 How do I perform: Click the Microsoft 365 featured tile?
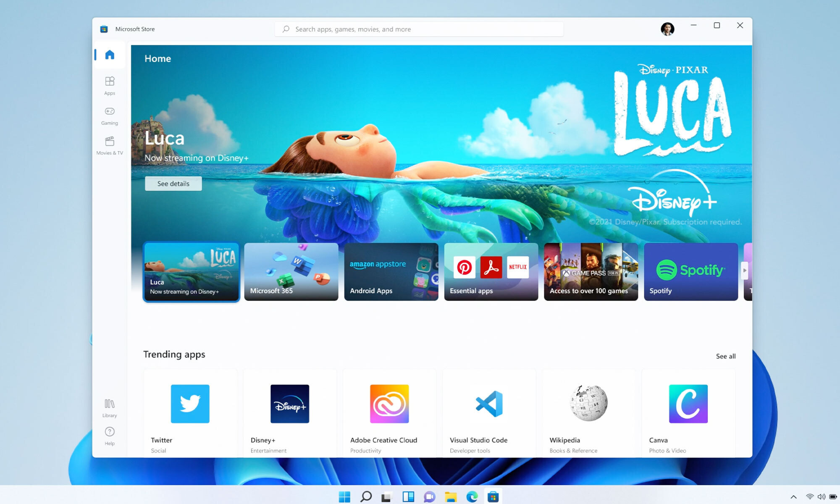tap(291, 271)
